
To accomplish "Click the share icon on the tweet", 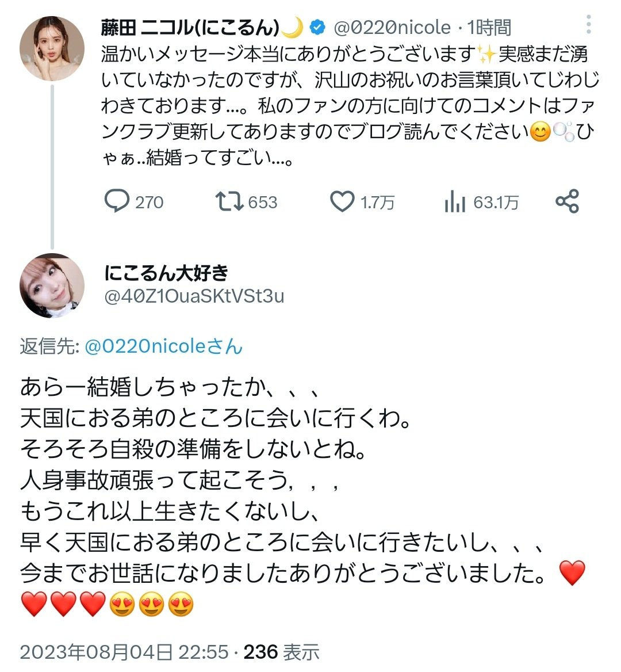I will [x=567, y=201].
